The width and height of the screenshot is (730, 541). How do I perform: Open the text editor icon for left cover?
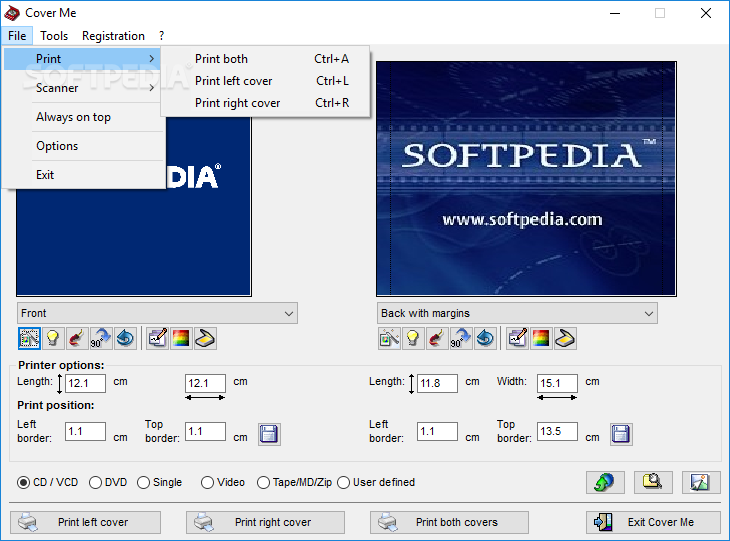(157, 338)
